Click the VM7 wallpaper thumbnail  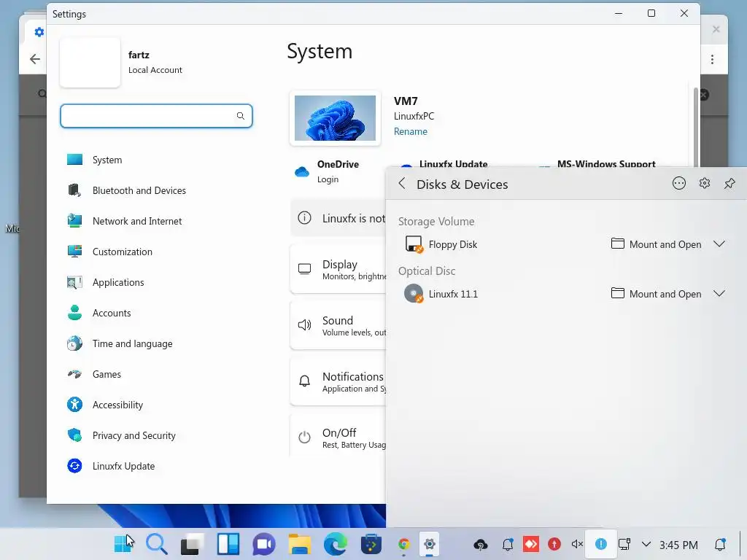point(335,118)
